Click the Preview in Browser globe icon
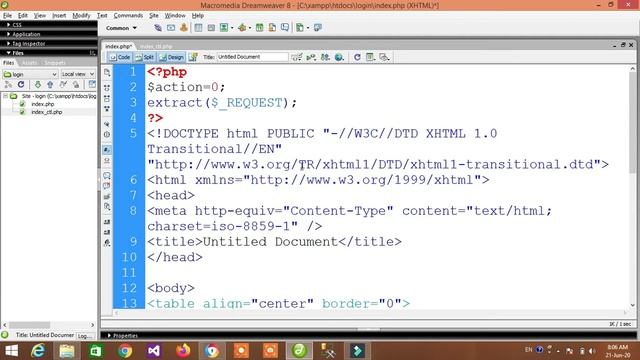Viewport: 640px width, 360px height. pyautogui.click(x=339, y=57)
